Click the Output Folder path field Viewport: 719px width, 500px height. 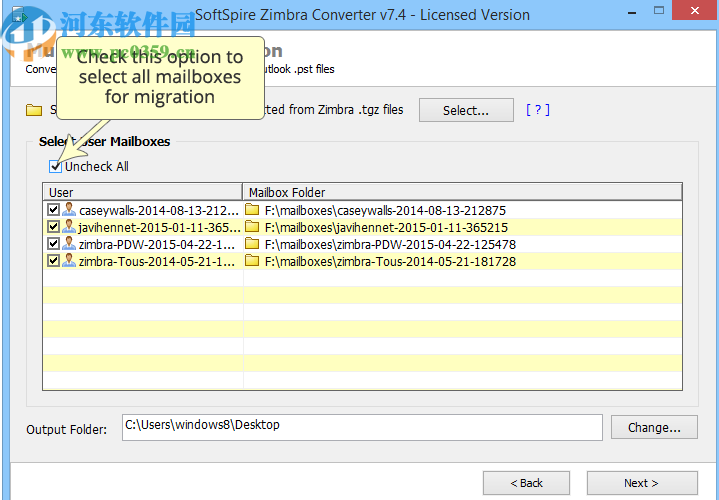[x=362, y=427]
